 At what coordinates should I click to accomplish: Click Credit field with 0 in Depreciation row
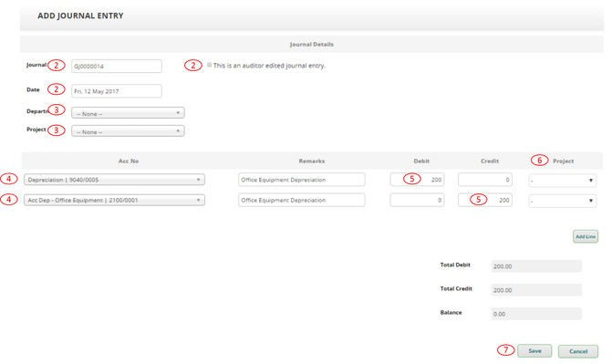click(x=485, y=180)
